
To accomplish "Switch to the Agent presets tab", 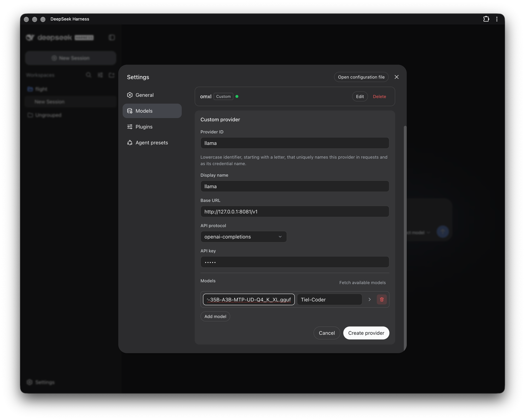I will point(152,143).
